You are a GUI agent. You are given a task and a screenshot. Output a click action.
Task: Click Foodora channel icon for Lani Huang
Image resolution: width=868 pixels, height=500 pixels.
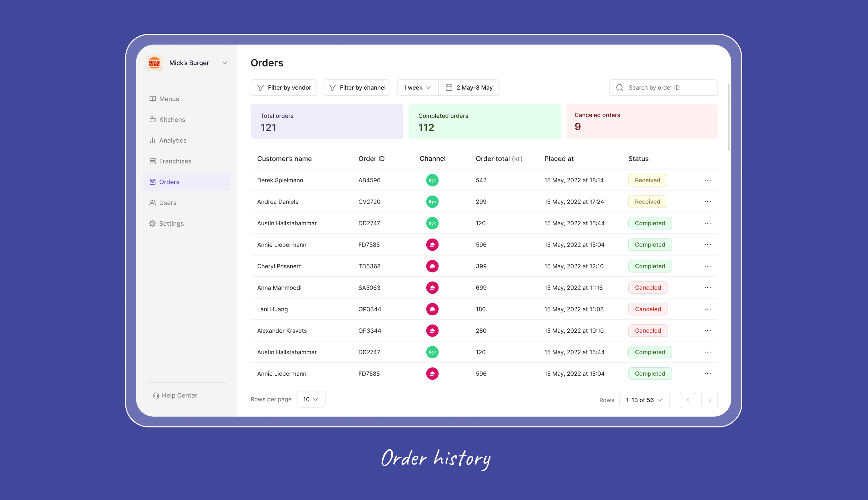(x=432, y=309)
